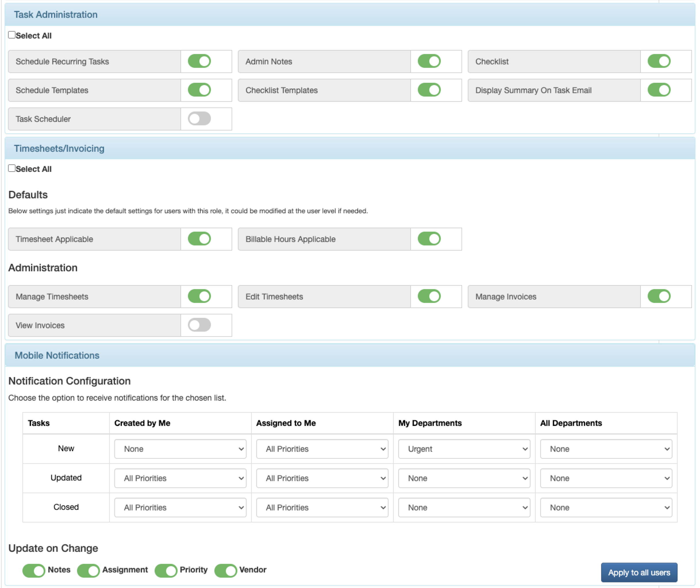Click the Apply to all users button
Viewport: 700px width, 588px height.
pos(639,573)
